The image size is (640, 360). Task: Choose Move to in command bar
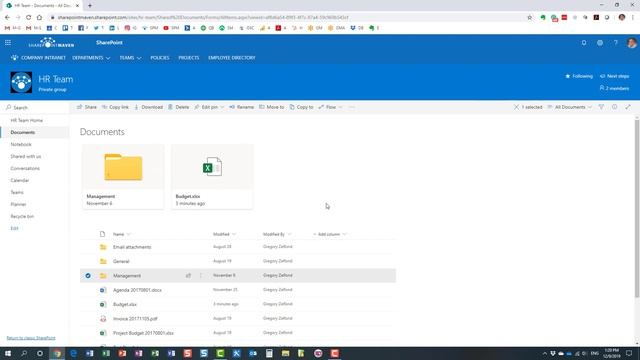271,107
